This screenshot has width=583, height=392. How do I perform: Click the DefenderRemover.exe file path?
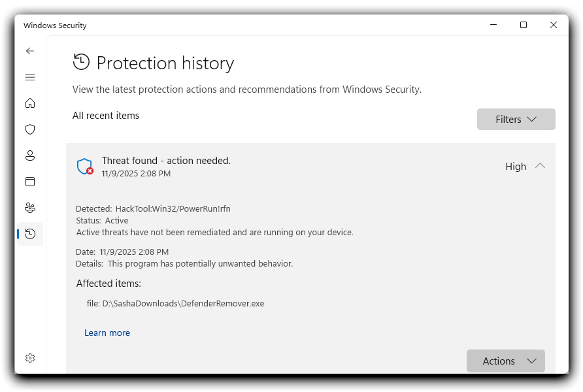[x=183, y=303]
